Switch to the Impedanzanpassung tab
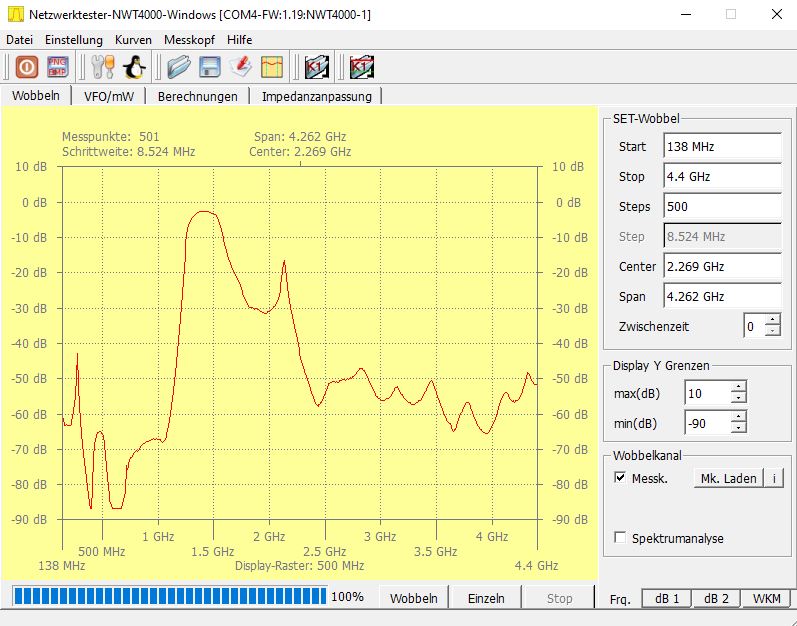This screenshot has width=797, height=626. [x=317, y=97]
